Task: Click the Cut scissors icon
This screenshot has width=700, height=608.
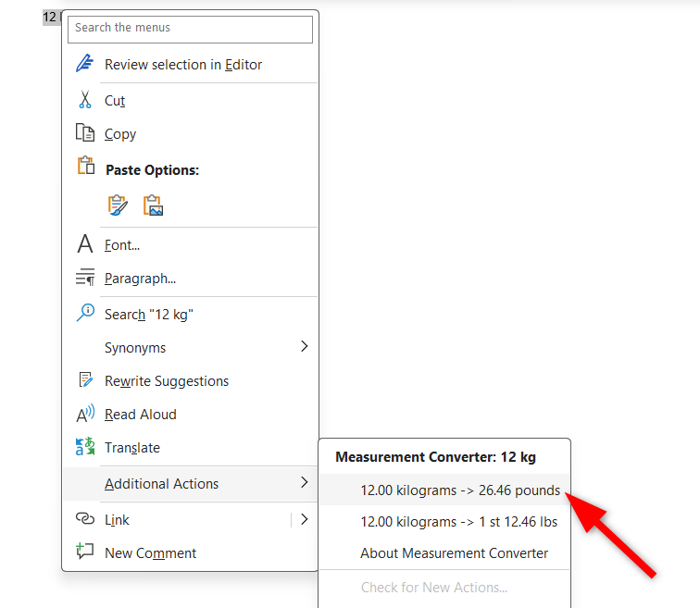Action: [x=85, y=99]
